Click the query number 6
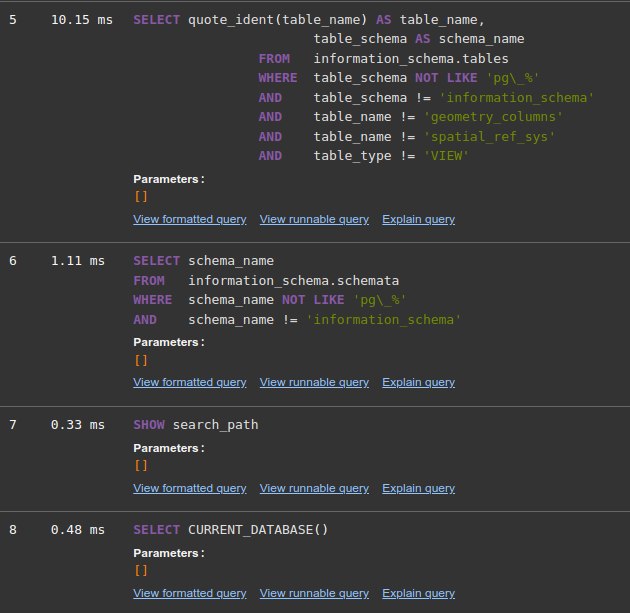Viewport: 630px width, 613px height. [13, 261]
